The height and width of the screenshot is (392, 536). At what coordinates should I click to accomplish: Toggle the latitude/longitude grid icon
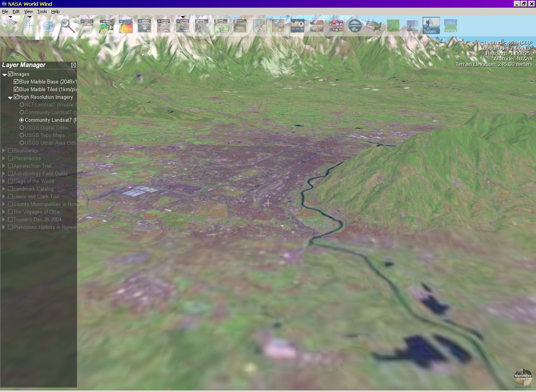coord(30,26)
